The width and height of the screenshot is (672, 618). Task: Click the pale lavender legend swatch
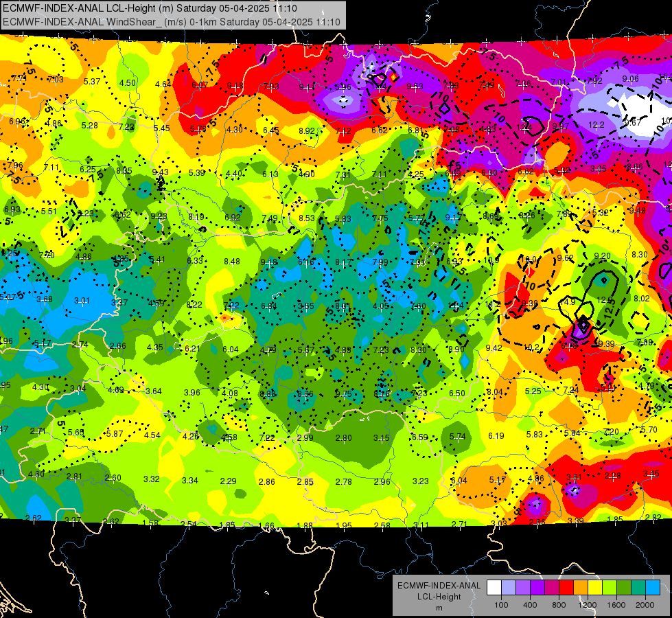(x=508, y=588)
